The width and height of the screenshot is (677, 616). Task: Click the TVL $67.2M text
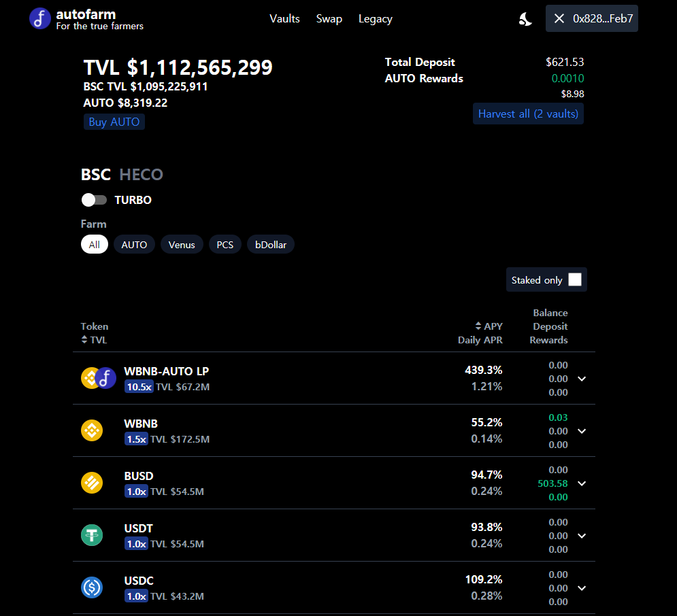[x=182, y=387]
